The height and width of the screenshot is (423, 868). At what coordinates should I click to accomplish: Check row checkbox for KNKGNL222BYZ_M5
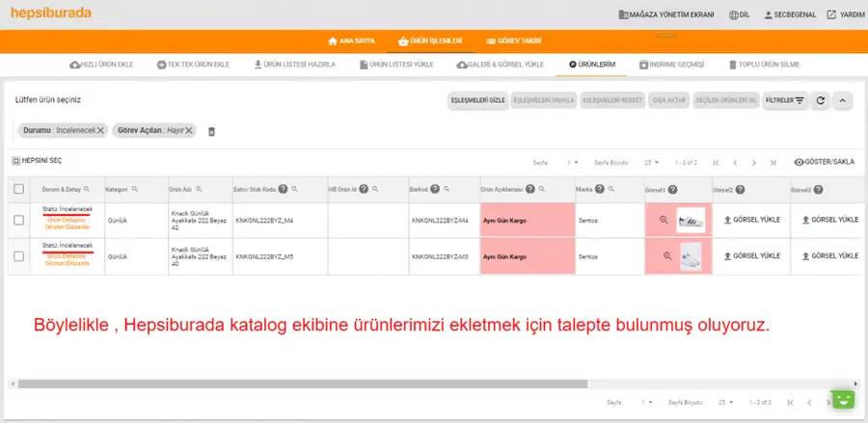19,256
